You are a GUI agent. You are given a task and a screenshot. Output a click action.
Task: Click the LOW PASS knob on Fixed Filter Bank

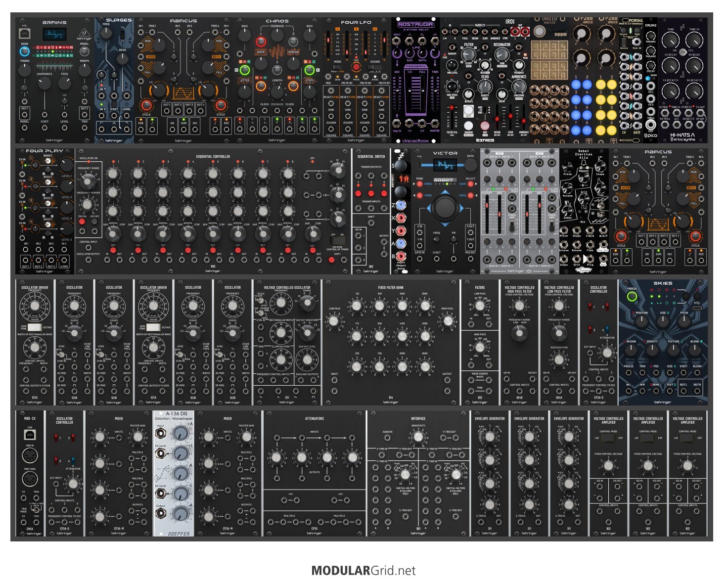[x=334, y=321]
